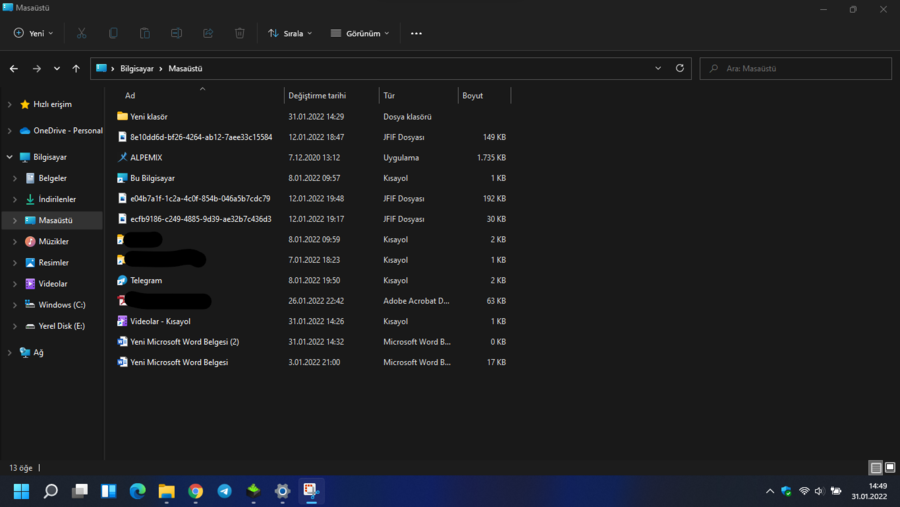Viewport: 900px width, 507px height.
Task: Click the Yeni new item button
Action: pos(34,33)
